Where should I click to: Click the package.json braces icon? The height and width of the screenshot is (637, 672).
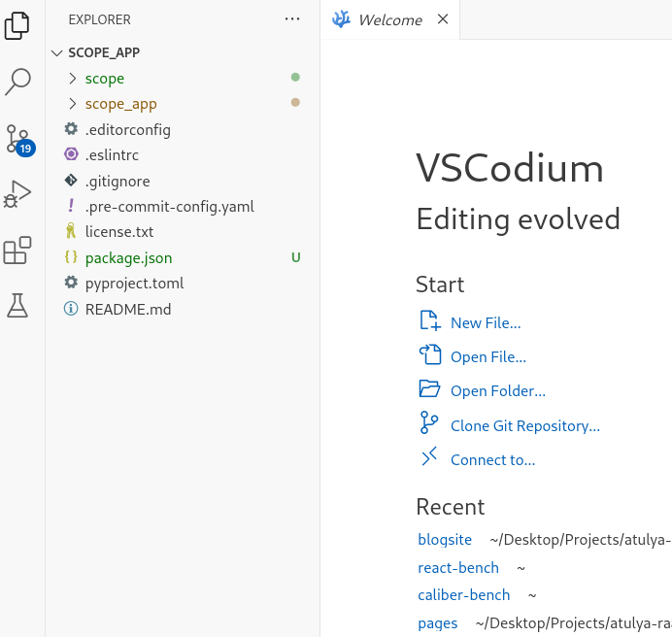71,256
